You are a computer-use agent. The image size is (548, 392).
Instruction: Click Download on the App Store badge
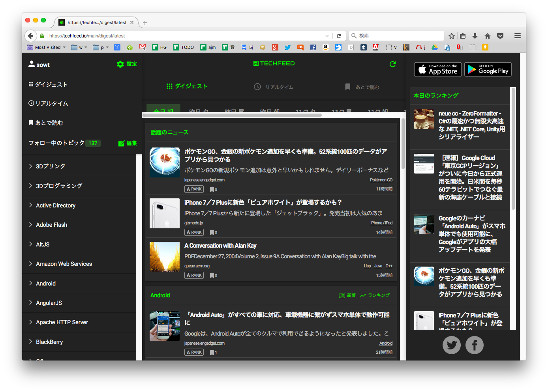click(x=437, y=69)
